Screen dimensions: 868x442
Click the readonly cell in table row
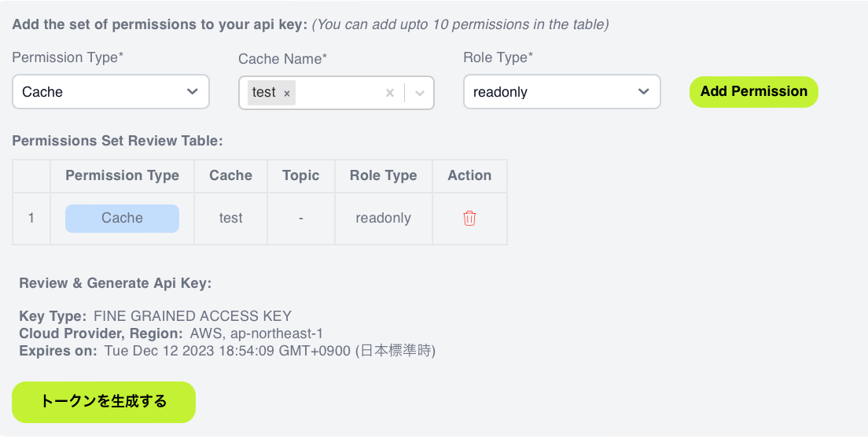(x=383, y=218)
